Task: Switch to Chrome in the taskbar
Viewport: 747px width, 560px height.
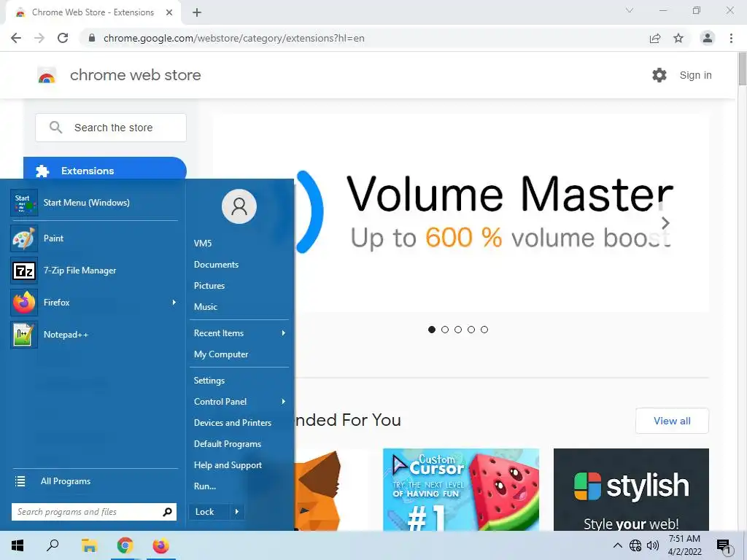Action: point(125,545)
